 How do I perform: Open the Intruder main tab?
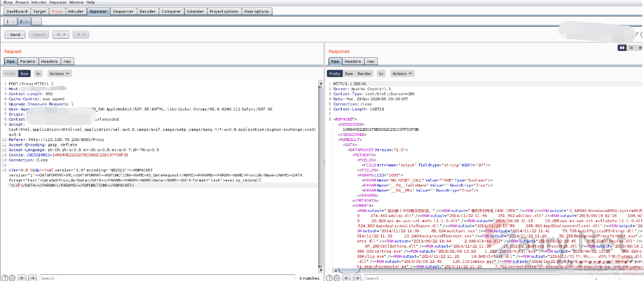(76, 11)
